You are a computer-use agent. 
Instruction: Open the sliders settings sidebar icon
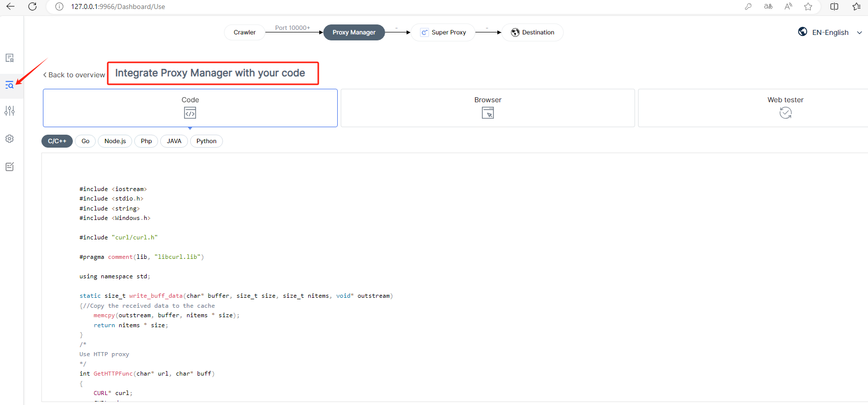point(9,111)
